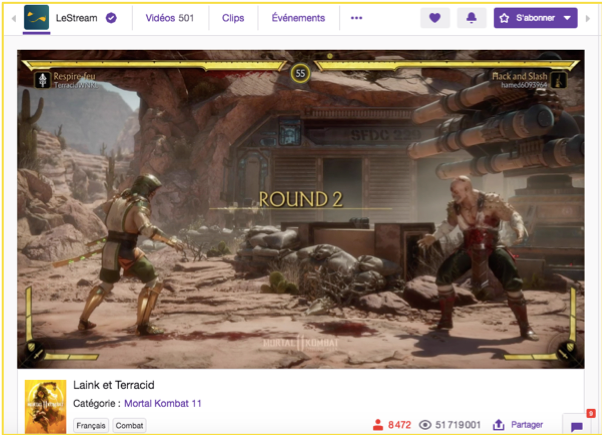
Task: Click the Mortal Kombat 11 stream video
Action: pyautogui.click(x=301, y=209)
